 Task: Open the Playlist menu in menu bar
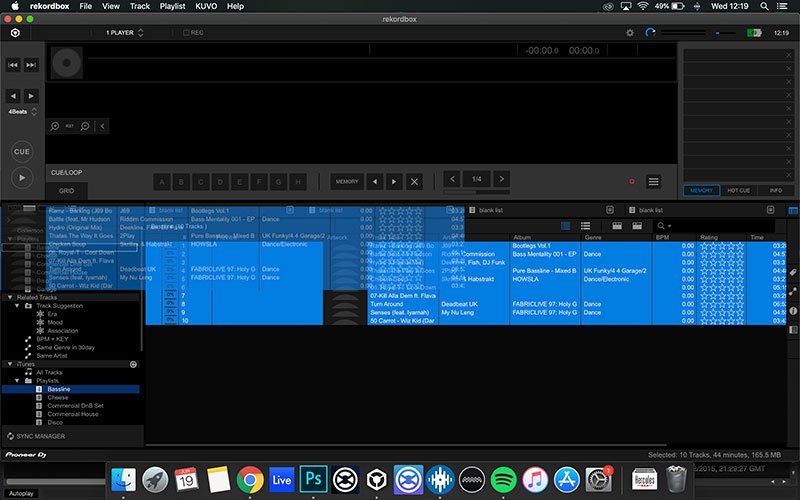172,6
